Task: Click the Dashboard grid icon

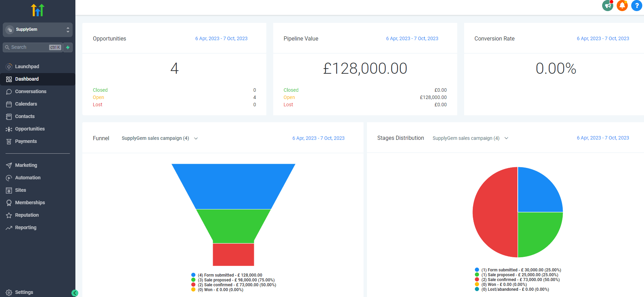Action: (9, 79)
